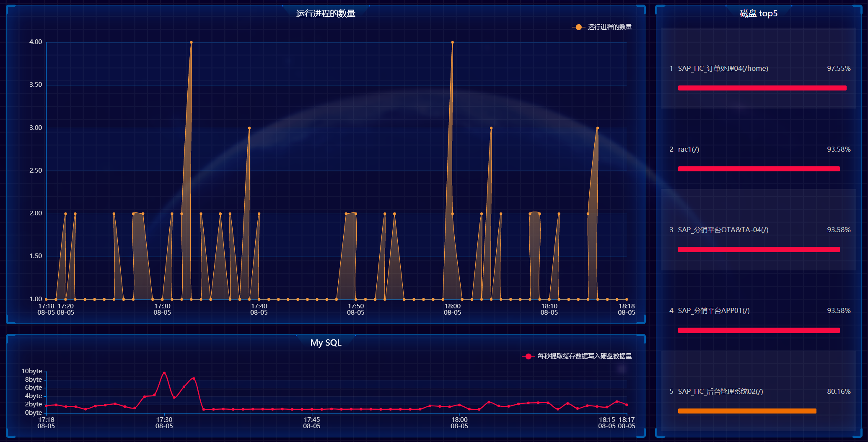This screenshot has width=868, height=442.
Task: Click the SAP_分销平台APP01(/) usage bar
Action: tap(759, 331)
